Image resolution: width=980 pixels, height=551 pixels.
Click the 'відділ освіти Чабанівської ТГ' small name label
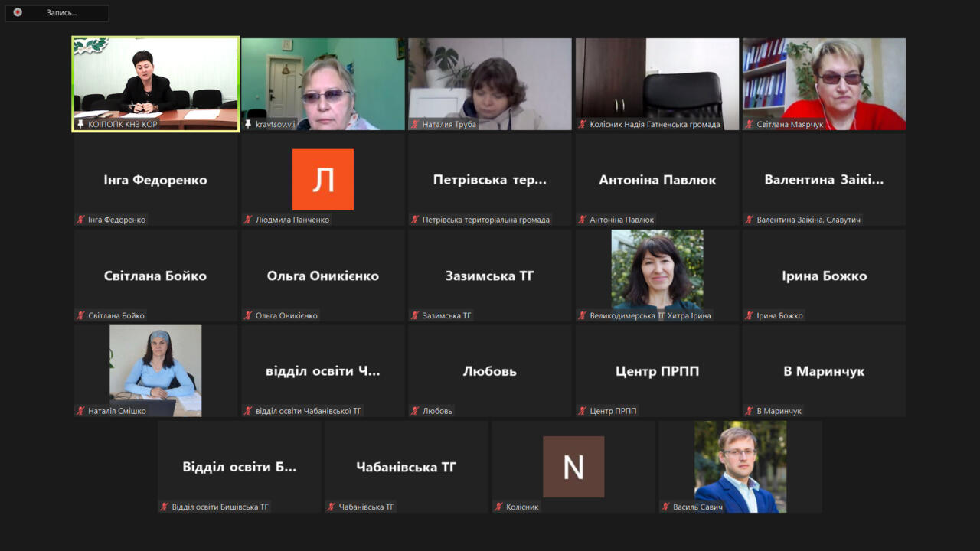pyautogui.click(x=309, y=411)
